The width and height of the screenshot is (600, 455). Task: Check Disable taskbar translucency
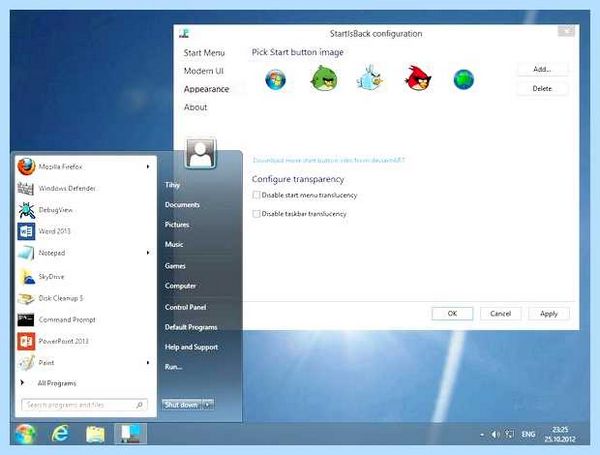(256, 214)
